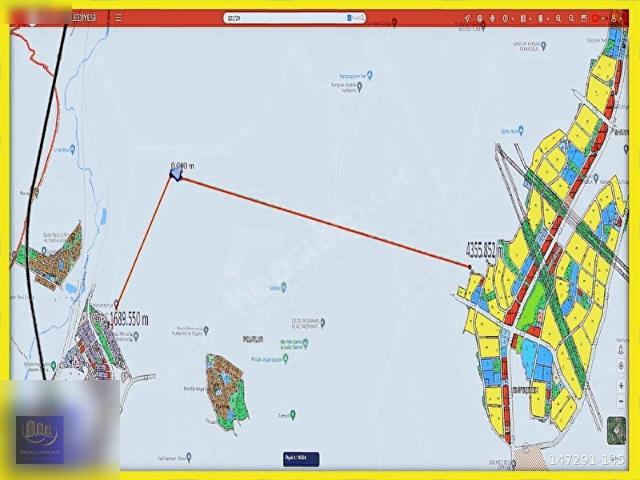This screenshot has height=480, width=640.
Task: Click the measurement start point labeled 0.000 m
Action: [x=176, y=175]
